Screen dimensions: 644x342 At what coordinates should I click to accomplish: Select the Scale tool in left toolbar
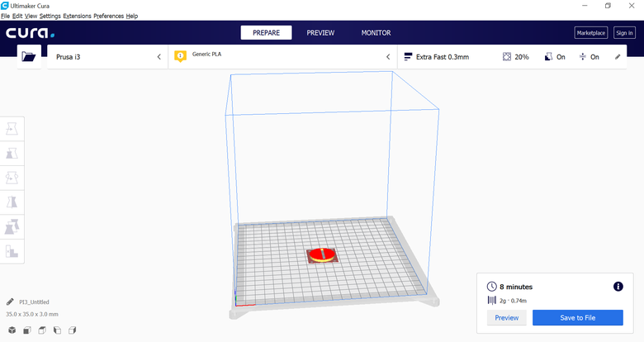(12, 154)
